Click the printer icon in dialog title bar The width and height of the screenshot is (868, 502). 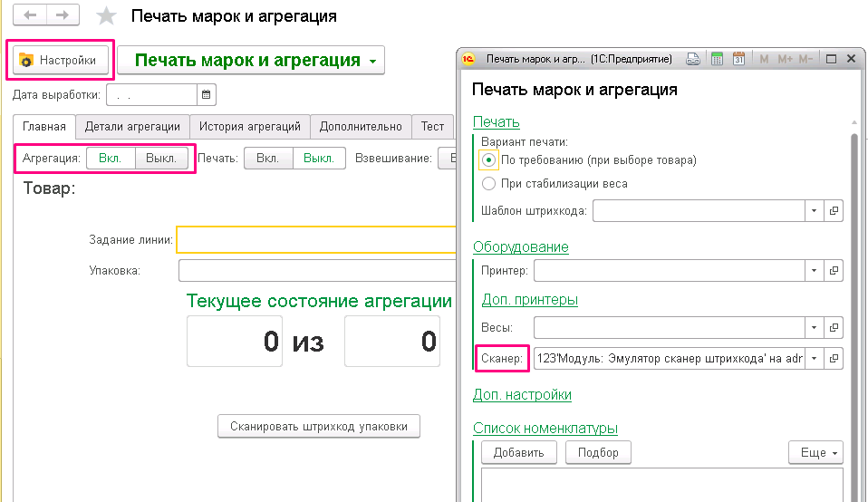(x=692, y=60)
